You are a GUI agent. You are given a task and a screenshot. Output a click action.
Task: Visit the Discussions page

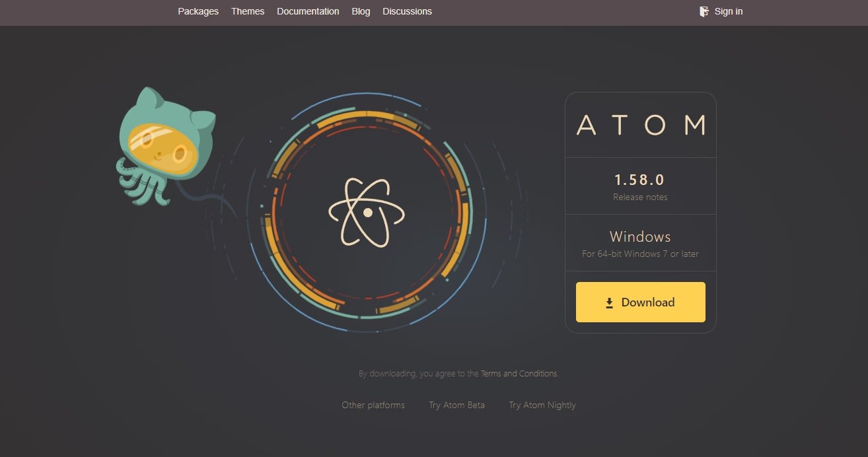tap(407, 11)
